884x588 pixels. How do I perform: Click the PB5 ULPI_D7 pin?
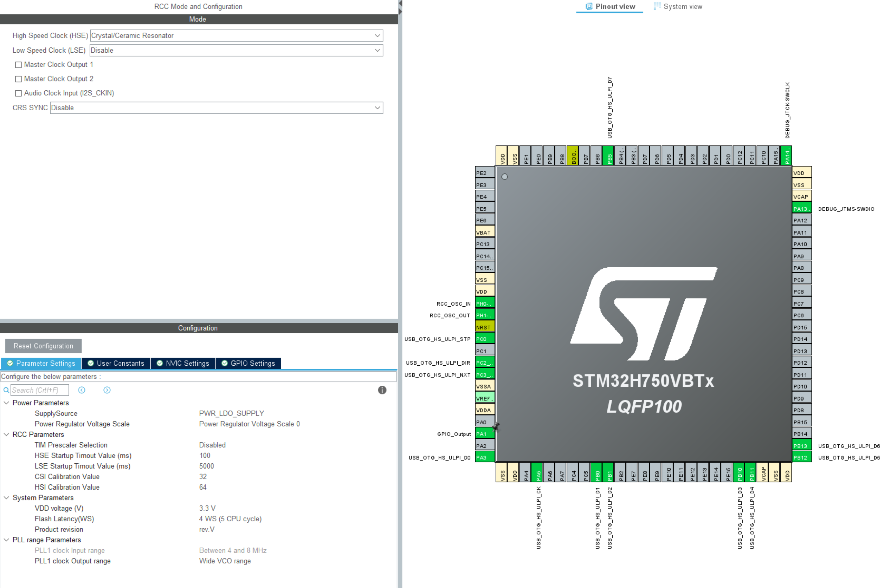(x=608, y=156)
